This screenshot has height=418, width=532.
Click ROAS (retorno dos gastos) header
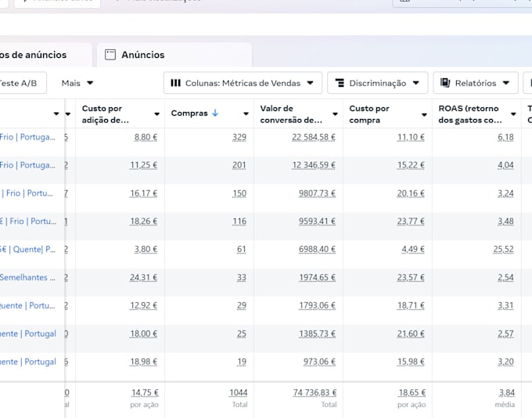click(470, 114)
